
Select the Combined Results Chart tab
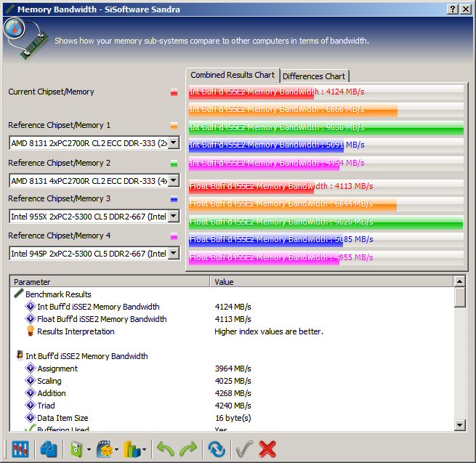pos(233,75)
